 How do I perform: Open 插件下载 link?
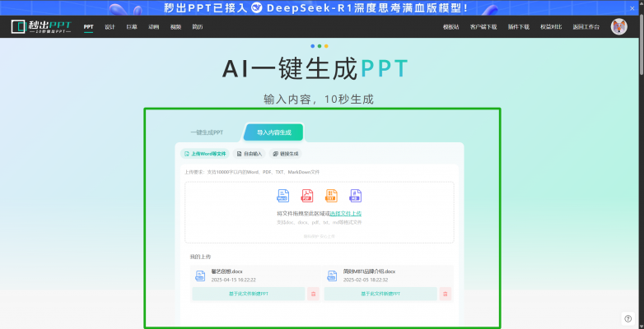(518, 27)
